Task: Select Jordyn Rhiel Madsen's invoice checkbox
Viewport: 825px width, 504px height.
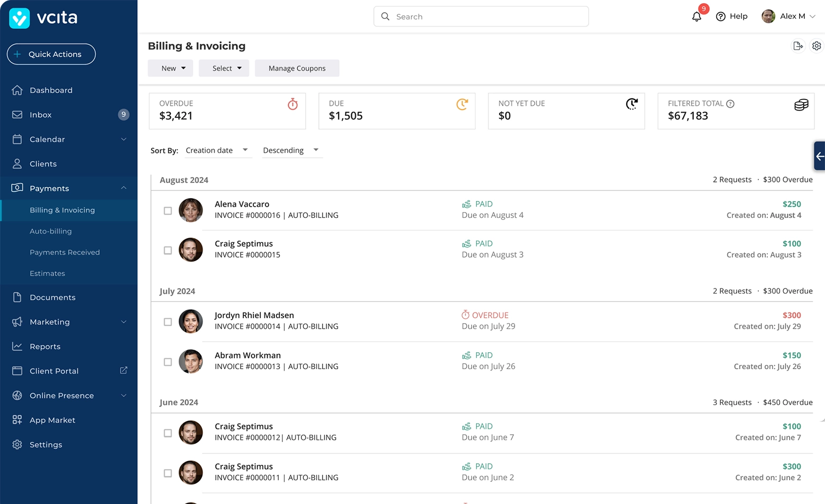Action: tap(168, 322)
